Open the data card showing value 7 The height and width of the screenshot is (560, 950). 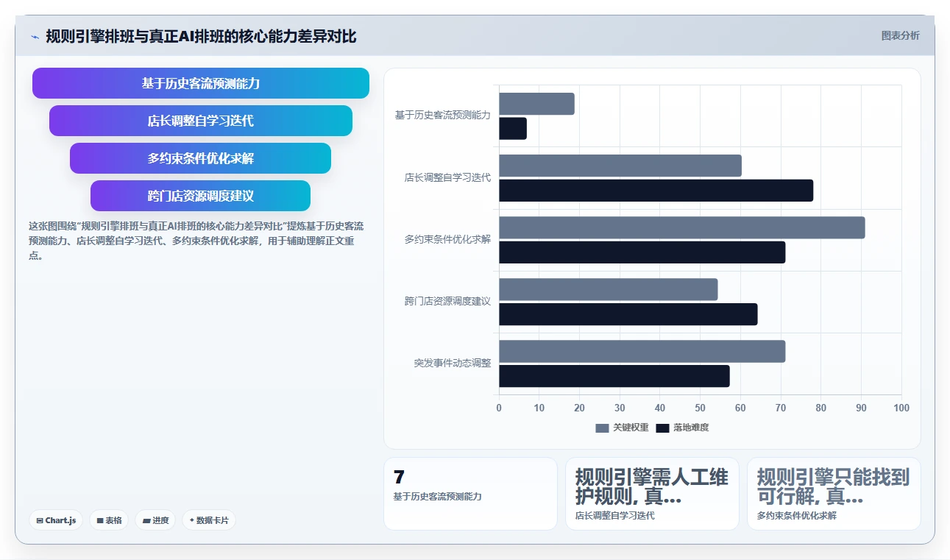coord(470,494)
